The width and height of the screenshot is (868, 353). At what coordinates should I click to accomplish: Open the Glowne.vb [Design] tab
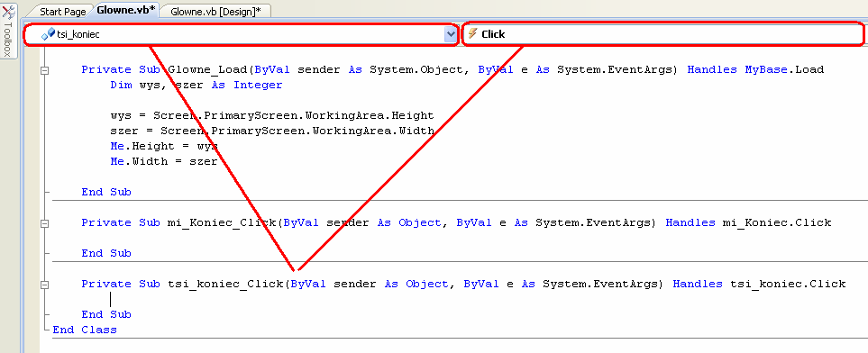216,11
